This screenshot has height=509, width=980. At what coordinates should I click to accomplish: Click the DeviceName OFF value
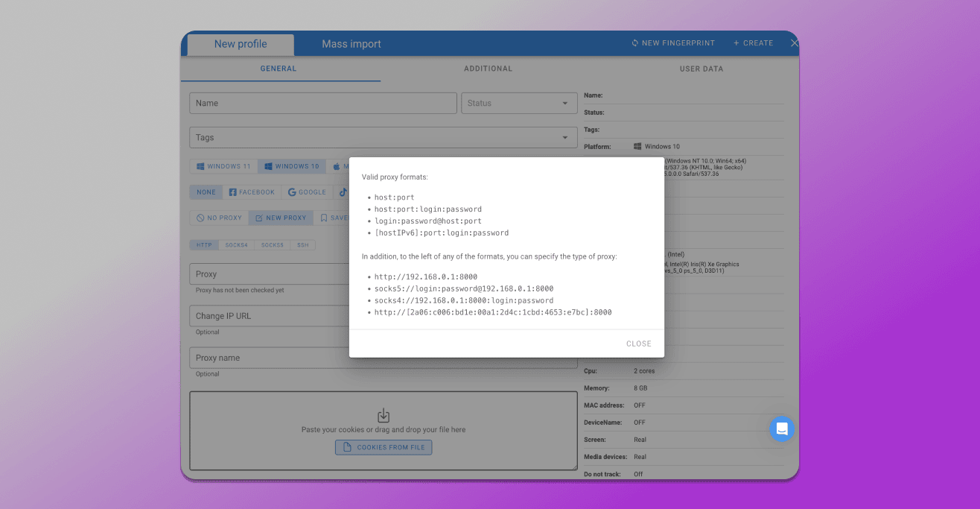pos(640,423)
